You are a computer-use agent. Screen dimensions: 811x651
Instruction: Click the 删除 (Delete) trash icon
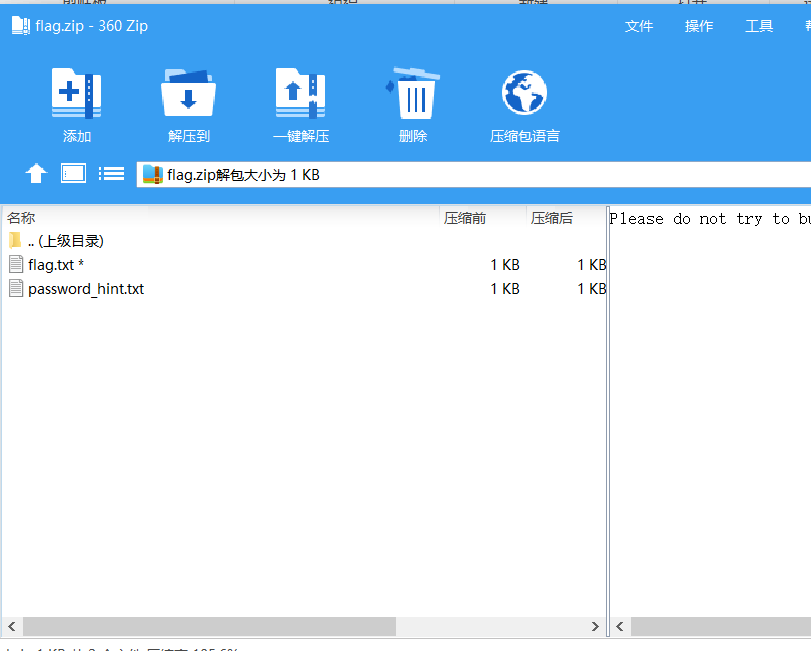tap(413, 96)
